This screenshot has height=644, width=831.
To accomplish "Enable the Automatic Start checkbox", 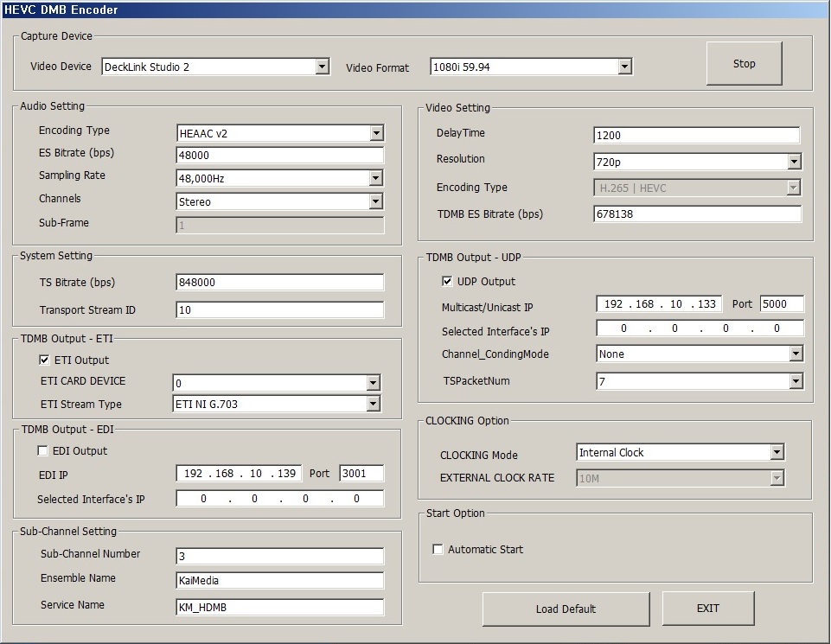I will 438,550.
